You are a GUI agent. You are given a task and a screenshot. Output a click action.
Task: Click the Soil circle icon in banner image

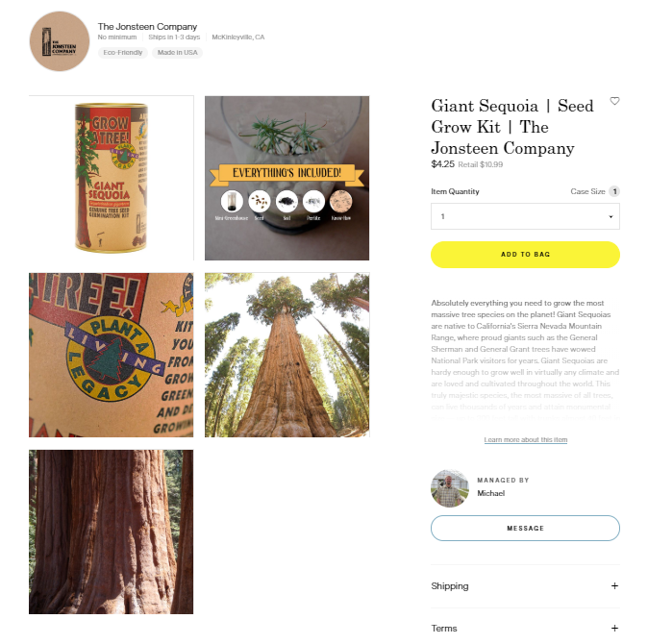[287, 201]
